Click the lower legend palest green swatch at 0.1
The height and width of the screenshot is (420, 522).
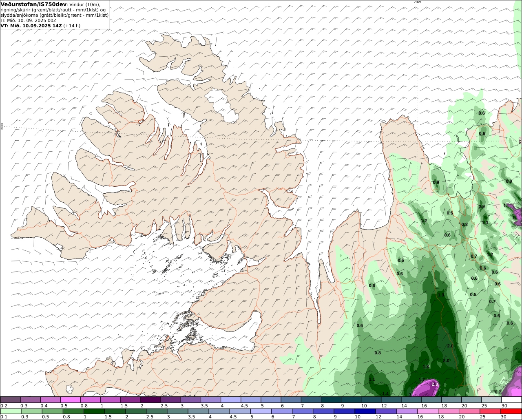click(x=11, y=411)
